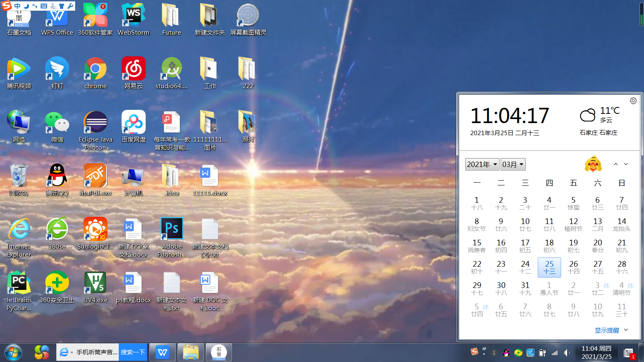Go to next month with the down chevron

(626, 164)
